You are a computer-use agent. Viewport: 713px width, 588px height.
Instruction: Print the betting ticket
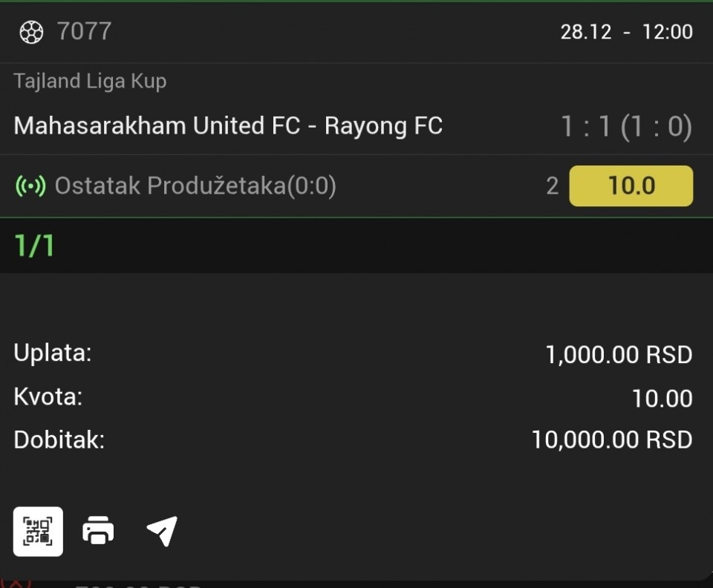(x=99, y=532)
